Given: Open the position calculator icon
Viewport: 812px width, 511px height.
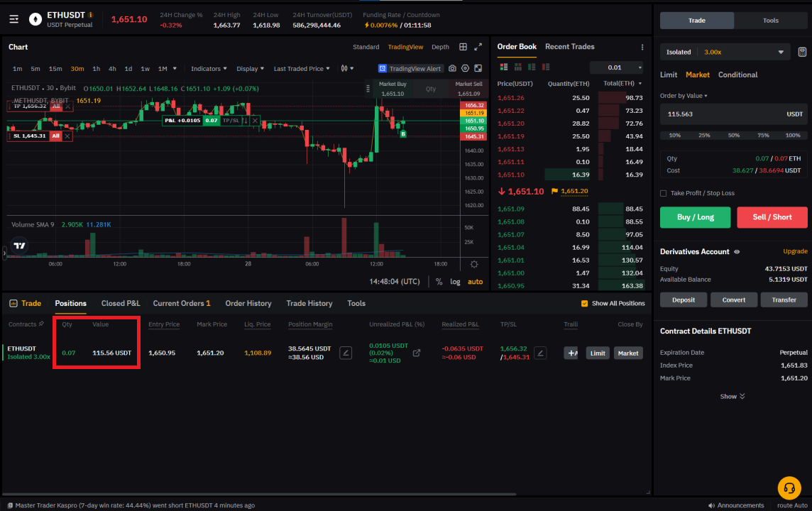Looking at the screenshot, I should point(801,53).
